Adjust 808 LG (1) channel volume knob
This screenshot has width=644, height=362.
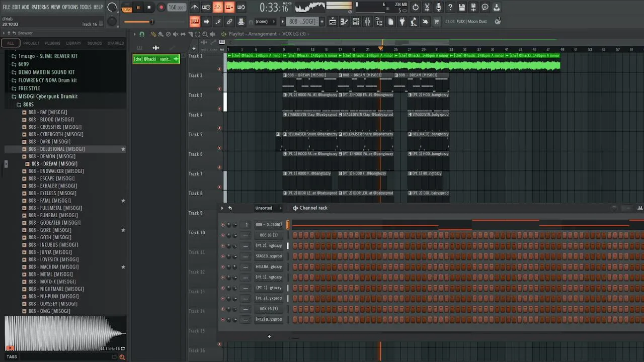tap(235, 235)
